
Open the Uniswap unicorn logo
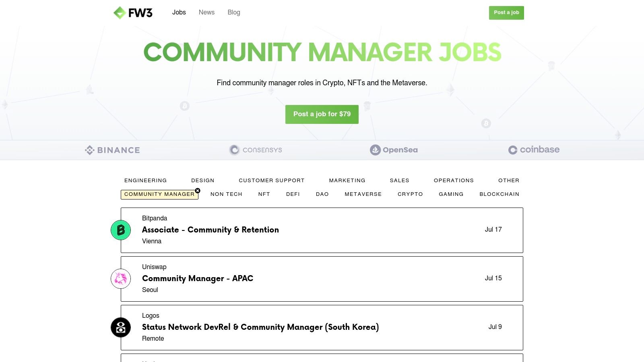pos(121,279)
